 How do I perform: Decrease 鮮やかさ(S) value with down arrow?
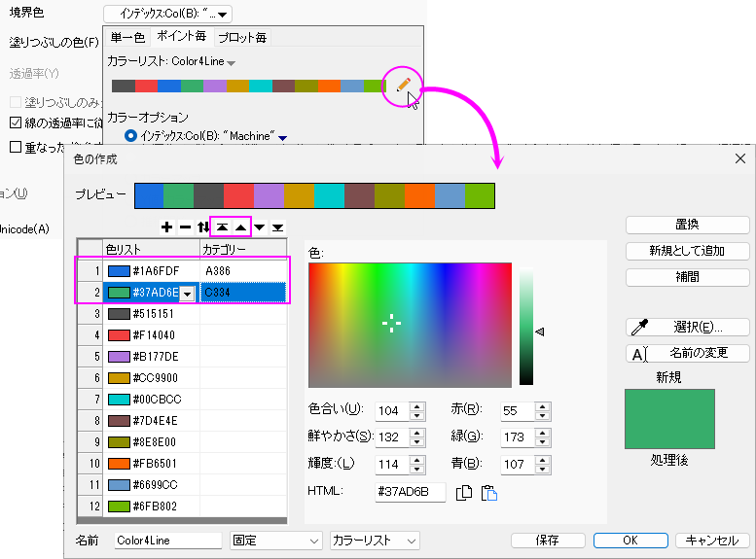pyautogui.click(x=417, y=442)
